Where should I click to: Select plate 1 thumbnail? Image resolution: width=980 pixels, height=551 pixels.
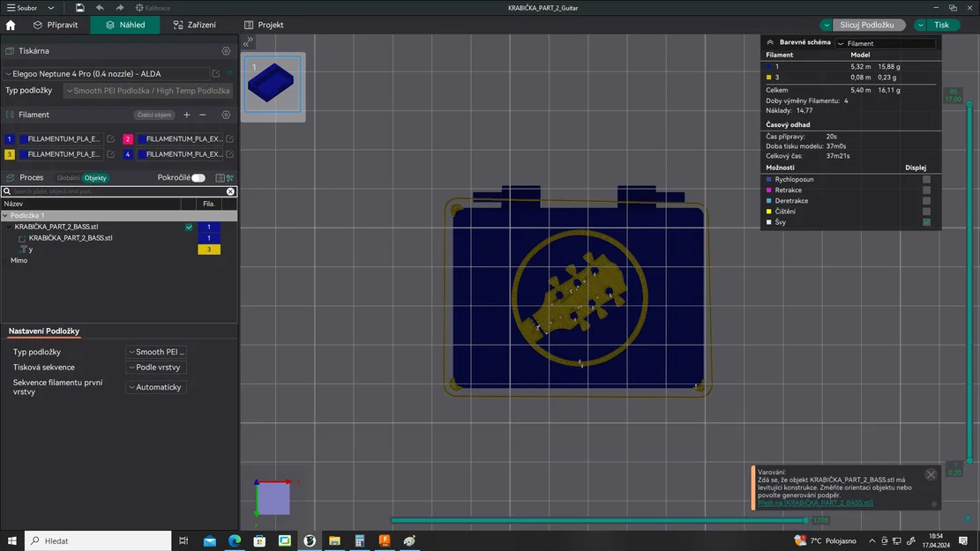point(273,85)
